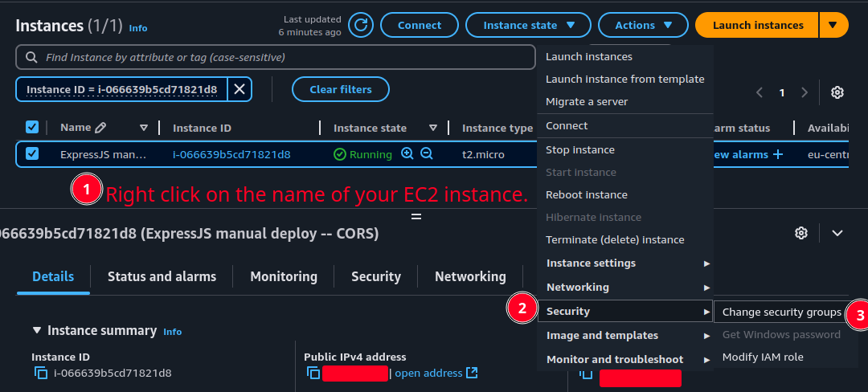Screen dimensions: 868x392
Task: Expand Instance settings submenu
Action: pyautogui.click(x=625, y=263)
